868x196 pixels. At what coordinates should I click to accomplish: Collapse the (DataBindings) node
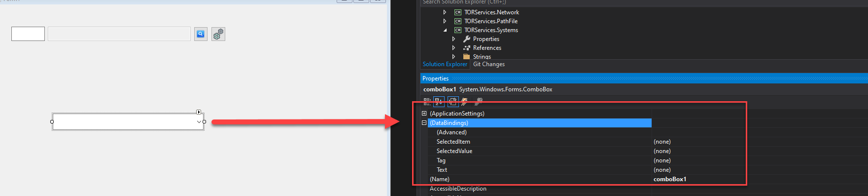[424, 123]
